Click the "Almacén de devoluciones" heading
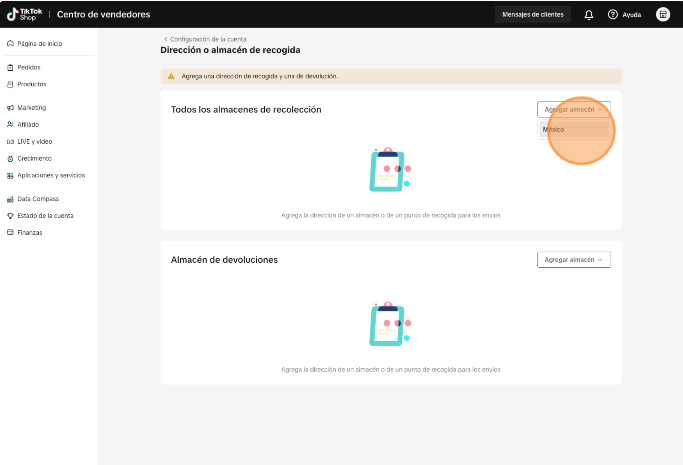The width and height of the screenshot is (683, 465). [x=224, y=260]
